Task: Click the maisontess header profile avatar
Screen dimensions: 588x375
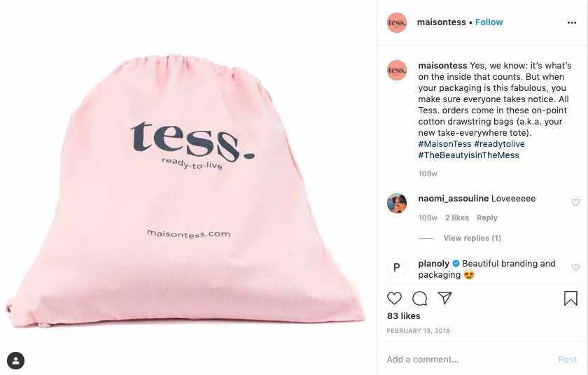Action: coord(397,23)
